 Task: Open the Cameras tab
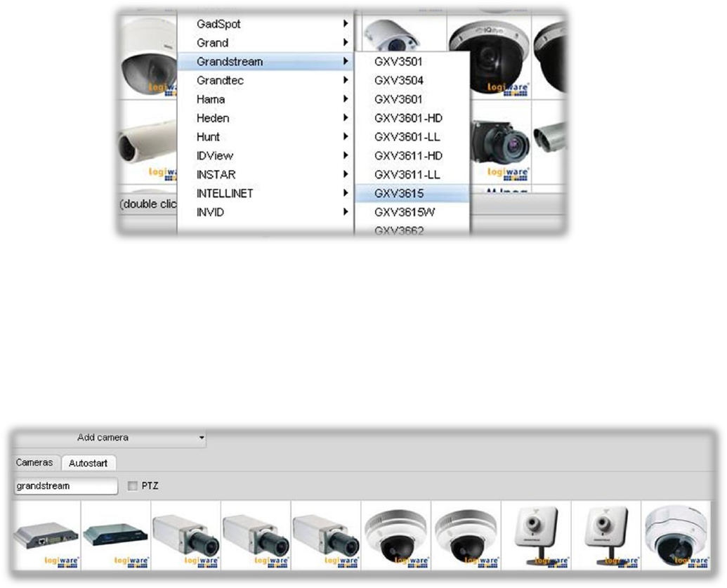[x=34, y=464]
